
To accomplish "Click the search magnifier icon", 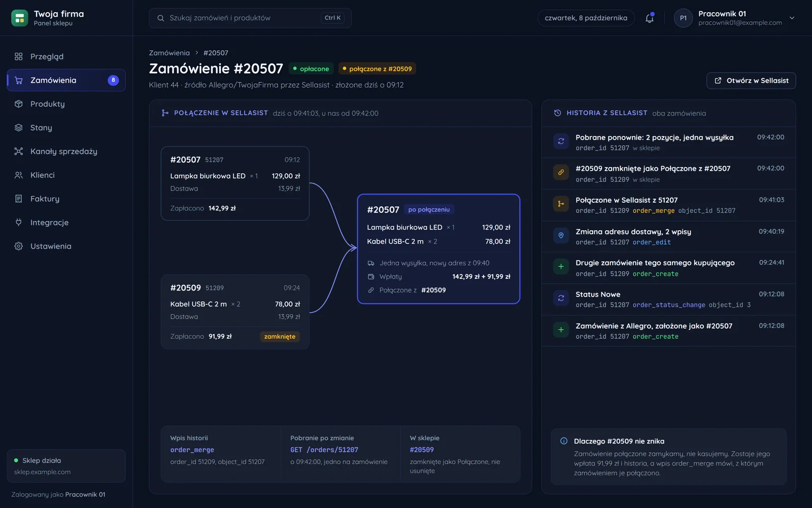I will [160, 18].
